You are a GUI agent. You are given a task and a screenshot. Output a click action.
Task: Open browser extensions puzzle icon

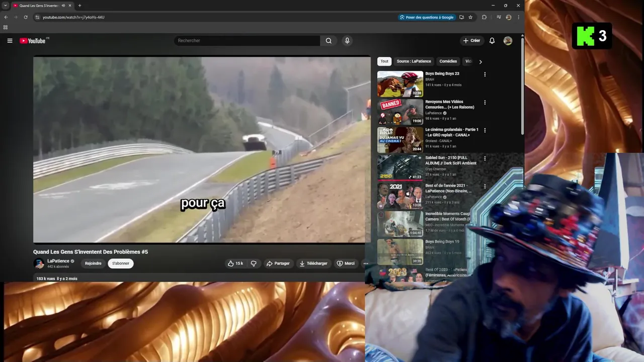pos(484,17)
